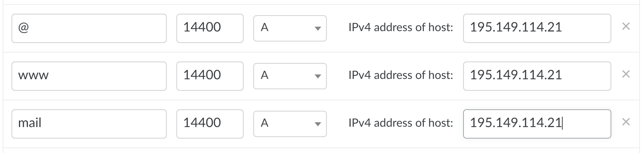
Task: Click the IPv4 address label in mail row
Action: (400, 123)
